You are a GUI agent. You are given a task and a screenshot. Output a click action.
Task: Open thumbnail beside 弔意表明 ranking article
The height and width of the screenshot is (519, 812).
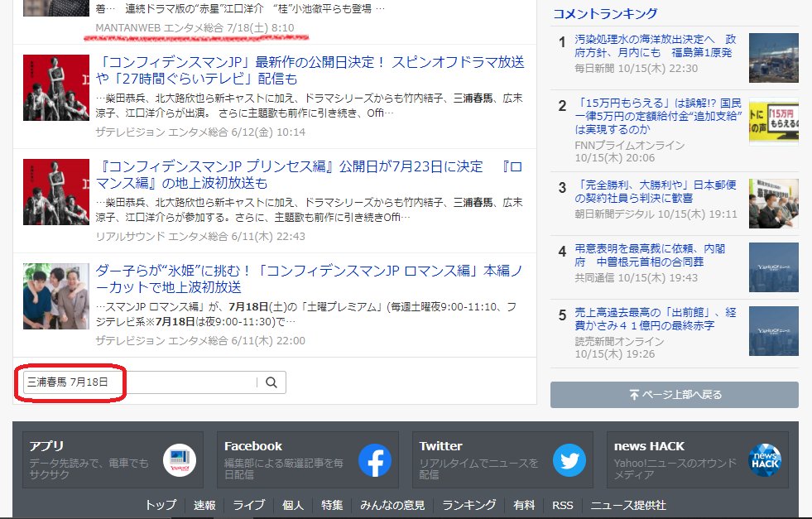click(774, 267)
